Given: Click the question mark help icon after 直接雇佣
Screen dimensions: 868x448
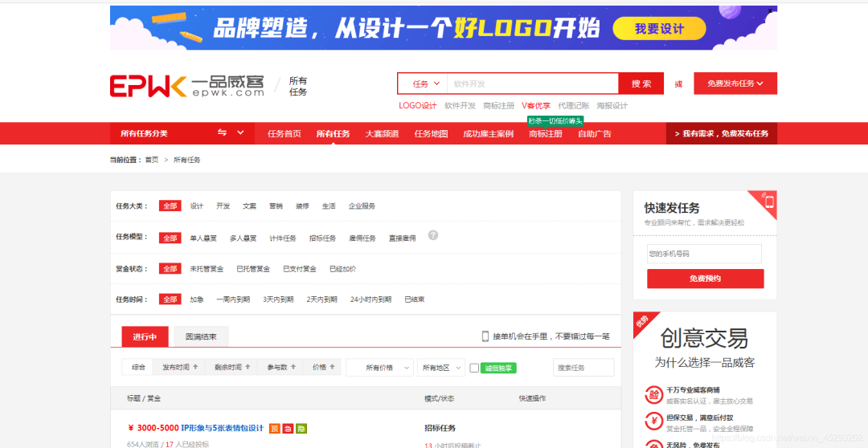Looking at the screenshot, I should pos(433,235).
